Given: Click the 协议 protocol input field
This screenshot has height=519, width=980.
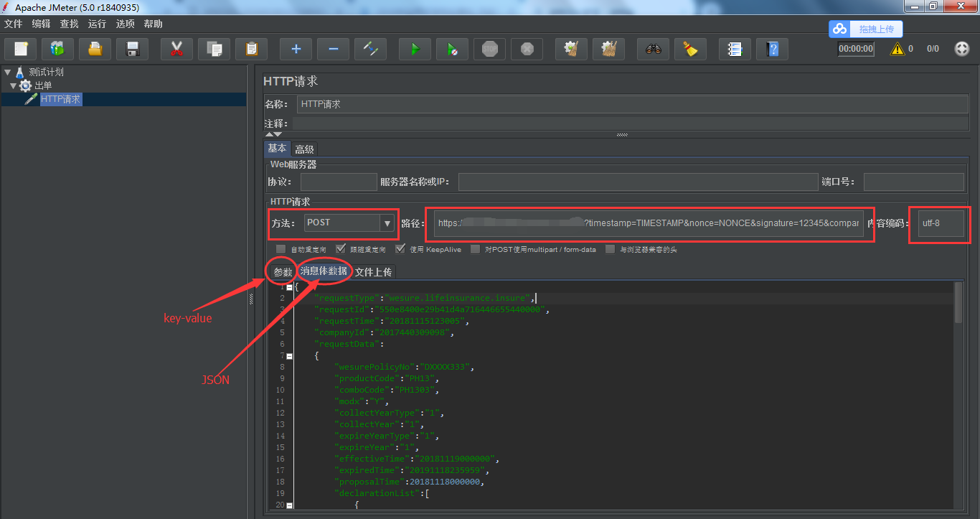Looking at the screenshot, I should coord(339,182).
